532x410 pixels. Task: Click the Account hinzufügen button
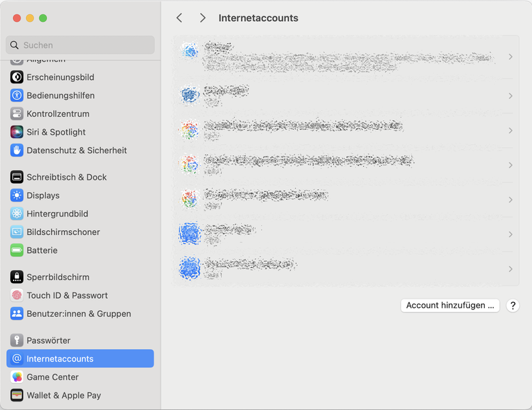point(449,305)
